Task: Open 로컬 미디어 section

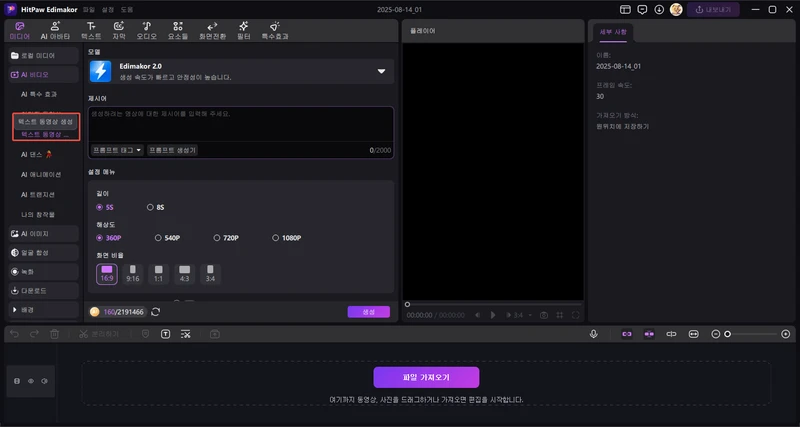Action: [44, 55]
